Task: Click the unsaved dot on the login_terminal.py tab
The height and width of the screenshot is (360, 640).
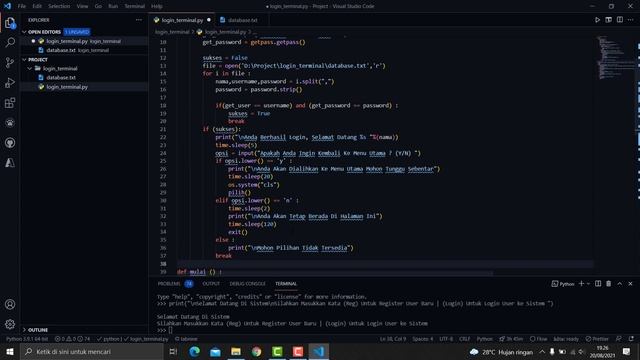Action: (209, 20)
